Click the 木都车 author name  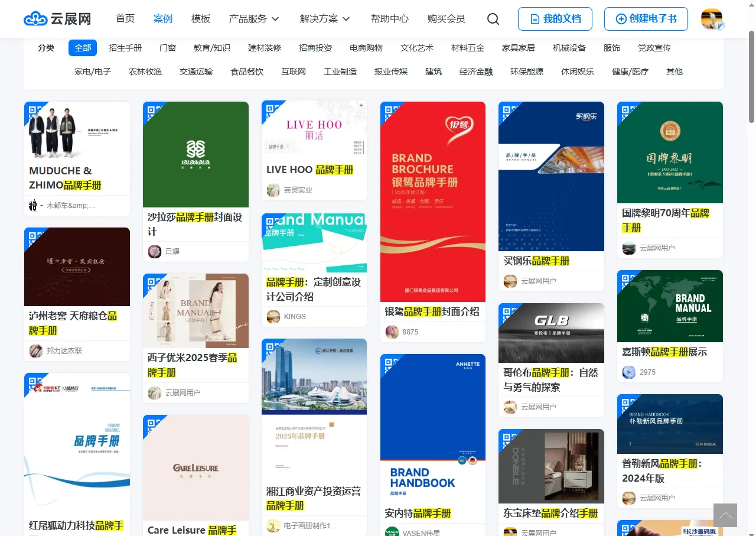[x=71, y=206]
